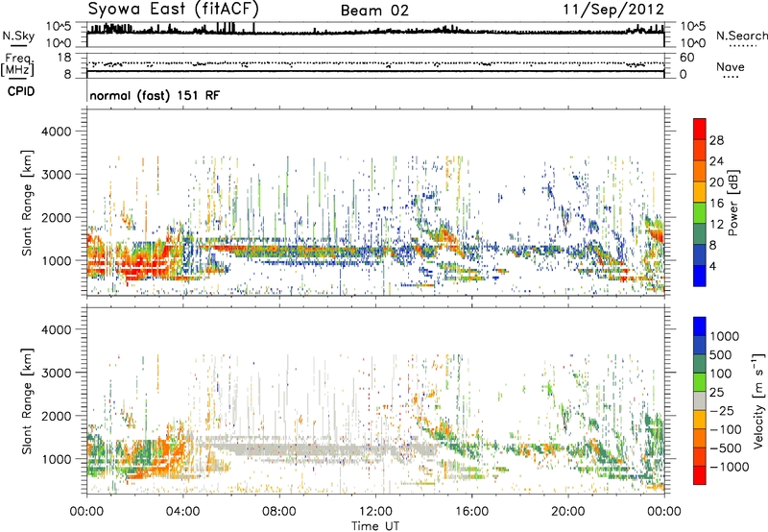
Task: Click the '12:00' time tick label
Action: (375, 512)
